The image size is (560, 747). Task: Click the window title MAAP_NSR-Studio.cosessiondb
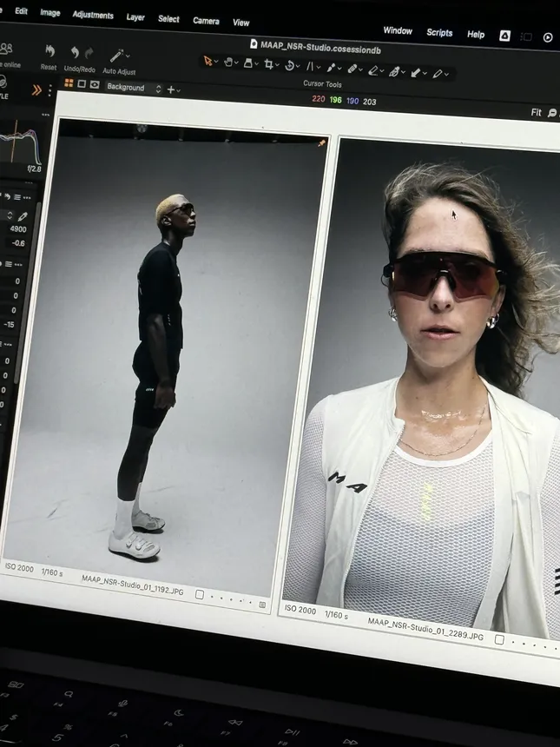[x=320, y=47]
